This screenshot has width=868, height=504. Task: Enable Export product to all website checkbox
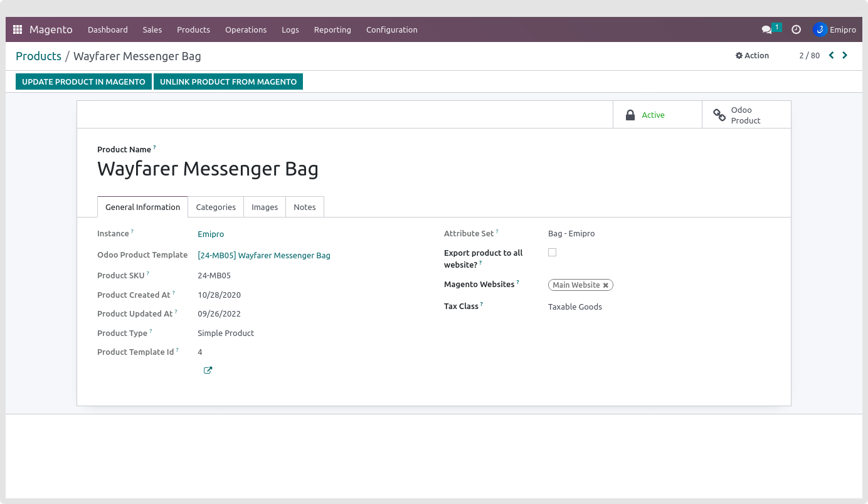[552, 253]
